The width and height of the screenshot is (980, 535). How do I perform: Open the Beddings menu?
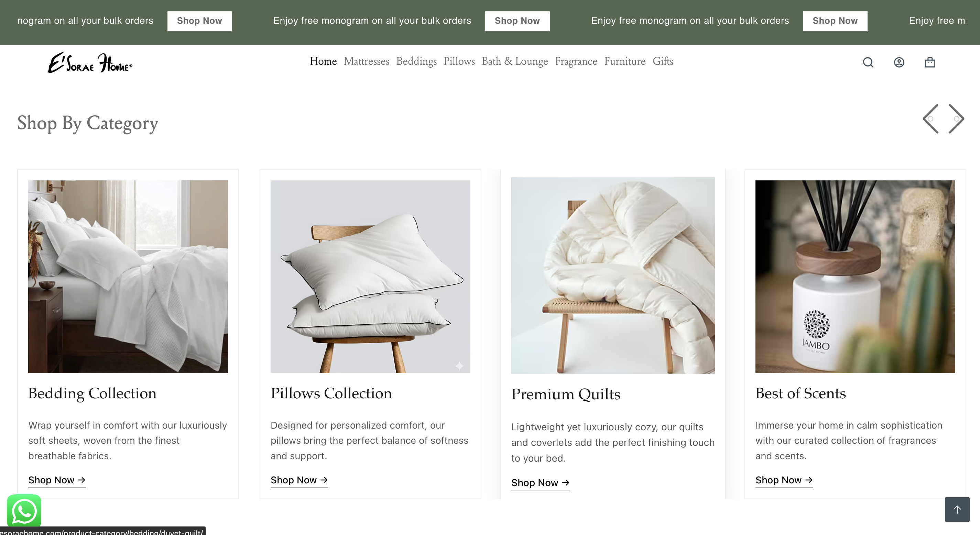[x=416, y=61]
